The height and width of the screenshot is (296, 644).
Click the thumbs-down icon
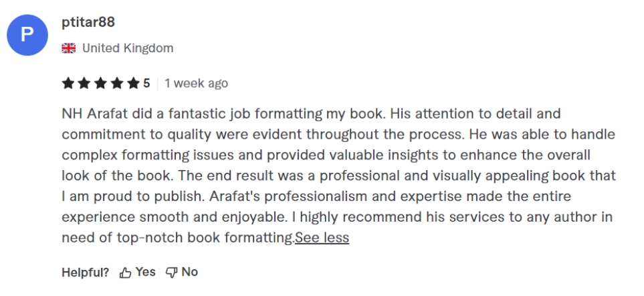click(171, 273)
